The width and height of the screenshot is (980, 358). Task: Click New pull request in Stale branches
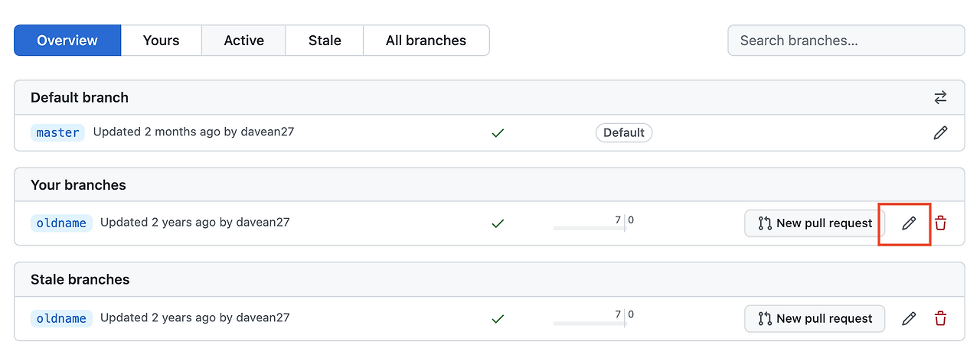[815, 318]
